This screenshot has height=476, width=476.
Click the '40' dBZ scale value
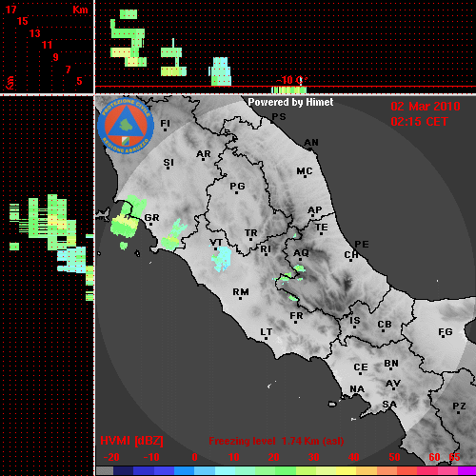(x=354, y=457)
